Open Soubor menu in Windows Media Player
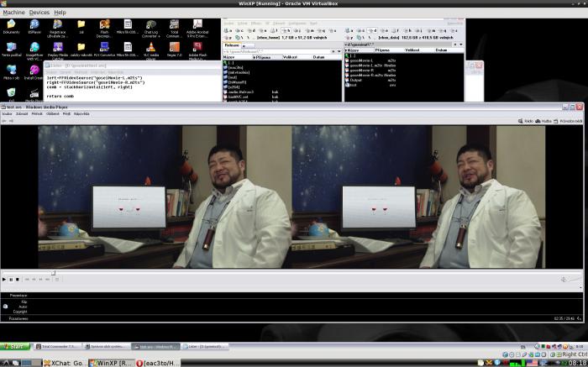 point(7,113)
